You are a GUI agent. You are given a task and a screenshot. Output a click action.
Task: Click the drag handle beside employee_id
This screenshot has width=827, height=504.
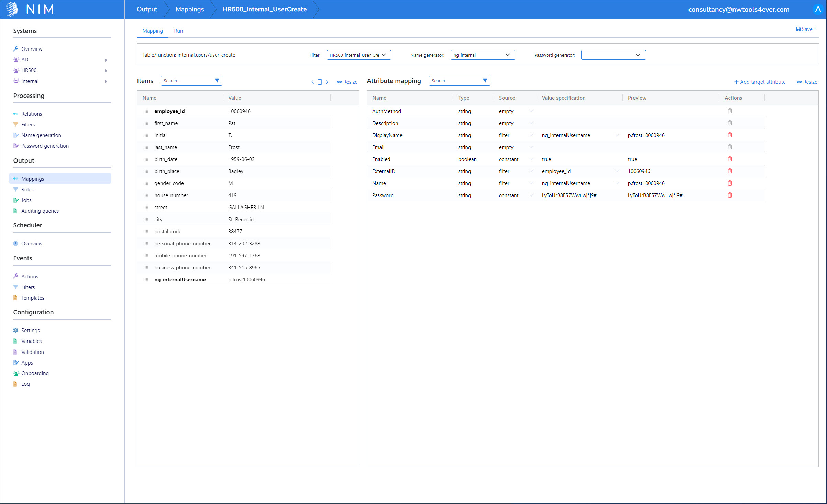pos(146,111)
